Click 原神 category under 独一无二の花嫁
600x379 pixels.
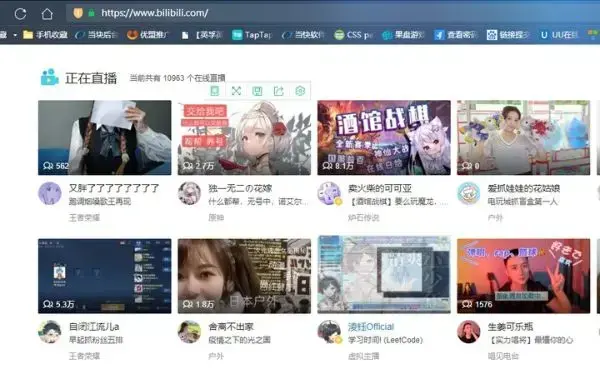216,218
